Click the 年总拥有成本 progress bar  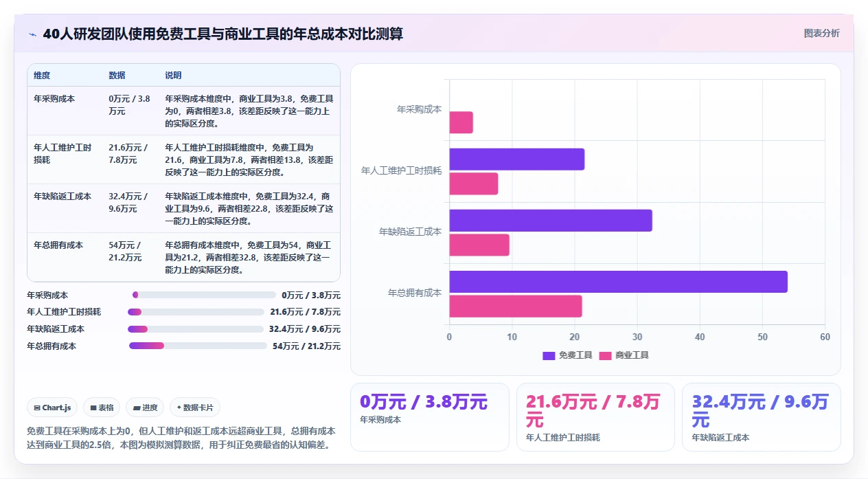tap(198, 346)
